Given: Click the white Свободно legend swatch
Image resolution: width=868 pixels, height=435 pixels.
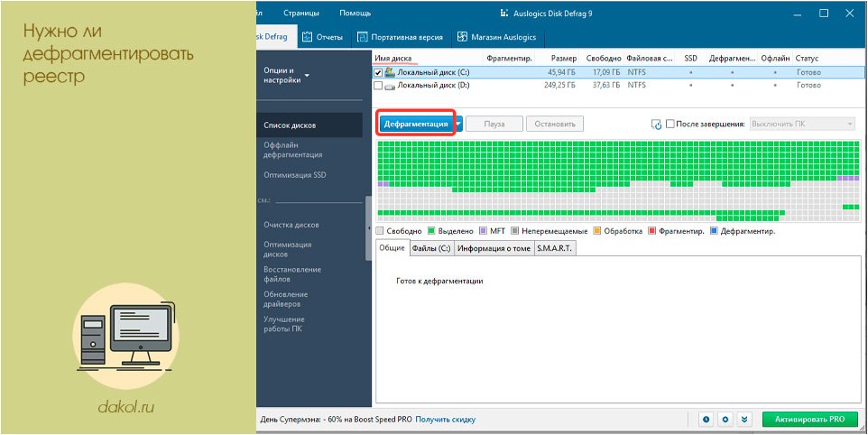Looking at the screenshot, I should [x=380, y=231].
